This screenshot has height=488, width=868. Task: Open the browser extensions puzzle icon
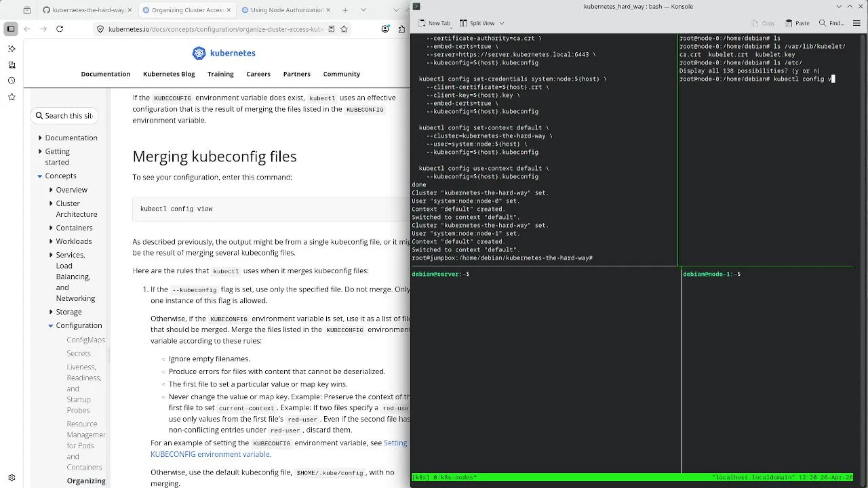point(403,29)
